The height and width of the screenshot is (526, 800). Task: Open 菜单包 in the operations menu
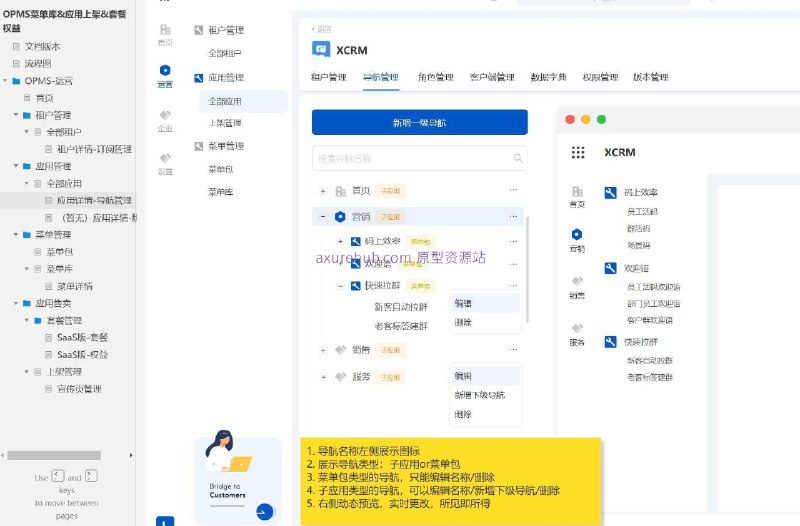[221, 169]
